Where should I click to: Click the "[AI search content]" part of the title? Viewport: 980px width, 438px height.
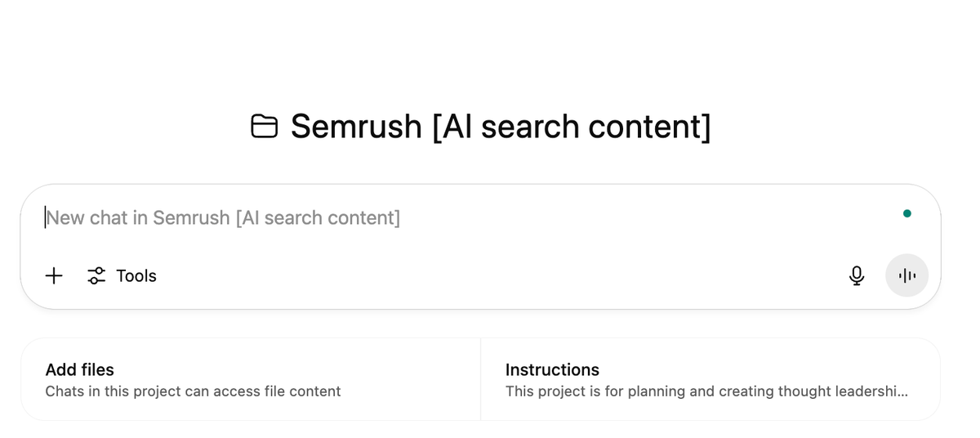coord(571,127)
